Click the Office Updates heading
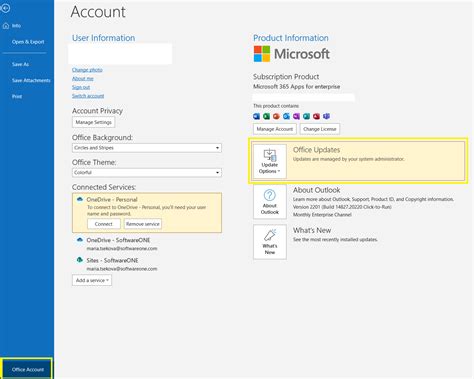The height and width of the screenshot is (379, 474). 316,150
